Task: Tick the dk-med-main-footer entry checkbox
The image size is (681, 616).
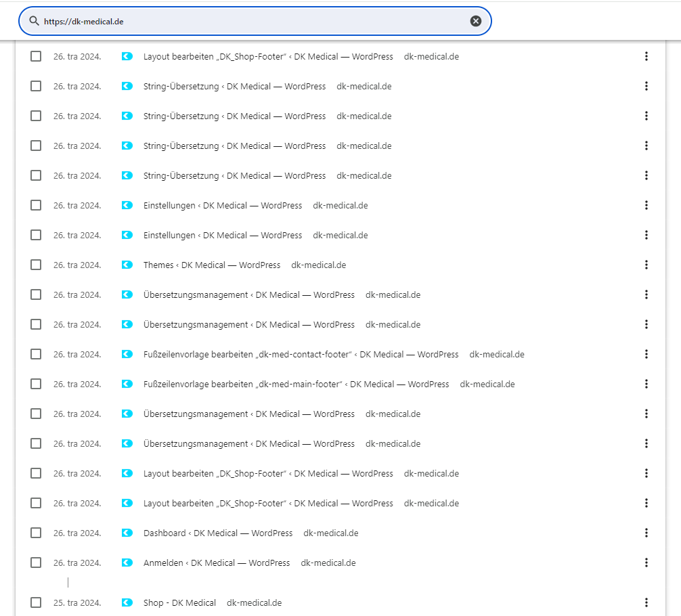Action: coord(36,384)
